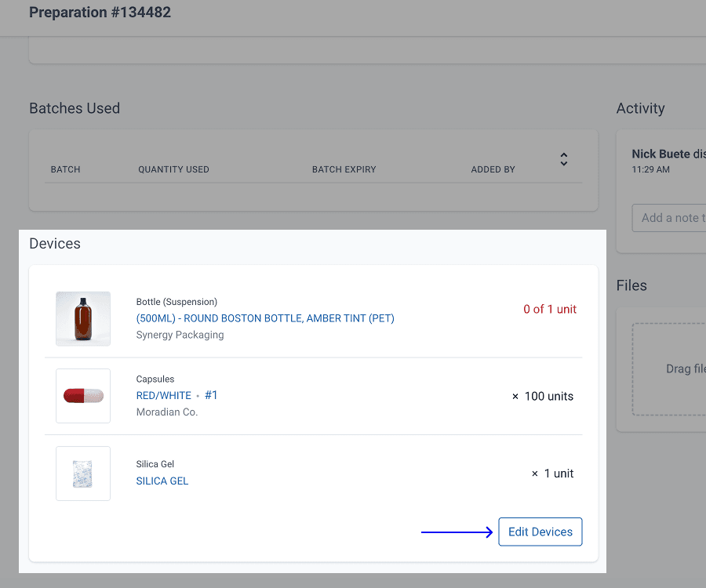This screenshot has width=706, height=588.
Task: Click the Drag files upload drop zone
Action: point(669,369)
